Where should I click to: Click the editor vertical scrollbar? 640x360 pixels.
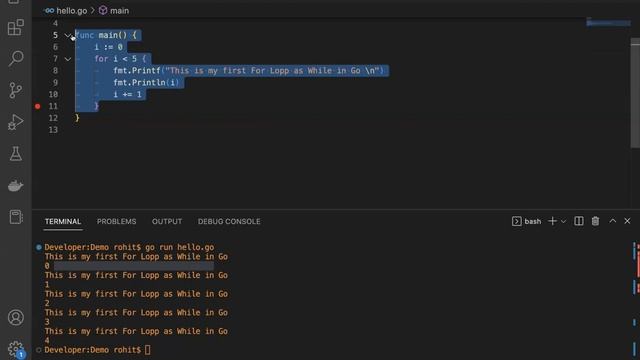tap(635, 93)
